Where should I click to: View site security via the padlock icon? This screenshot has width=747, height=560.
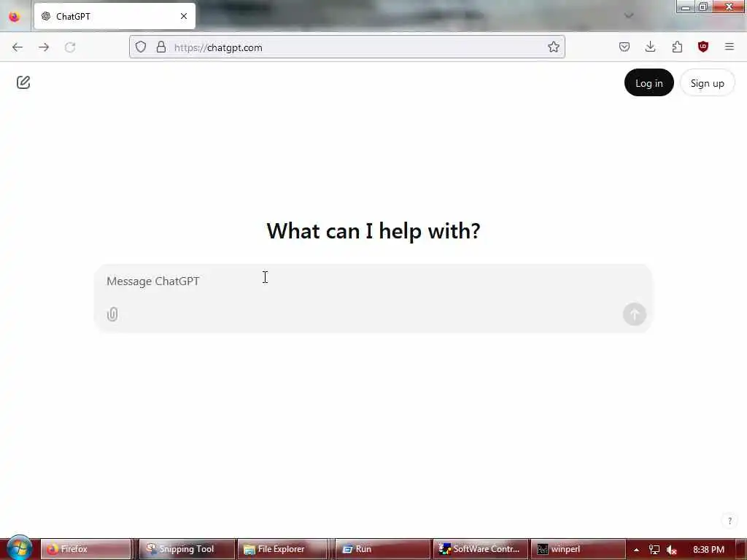pos(161,47)
